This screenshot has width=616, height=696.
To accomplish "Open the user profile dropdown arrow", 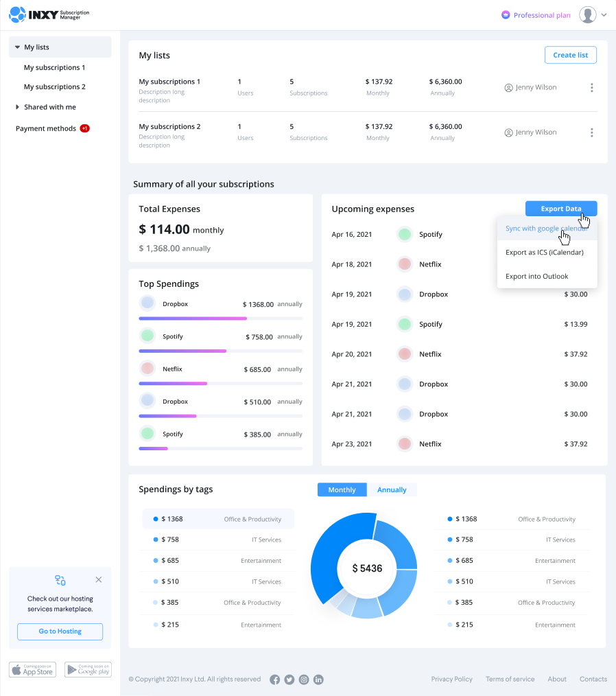I will coord(604,15).
